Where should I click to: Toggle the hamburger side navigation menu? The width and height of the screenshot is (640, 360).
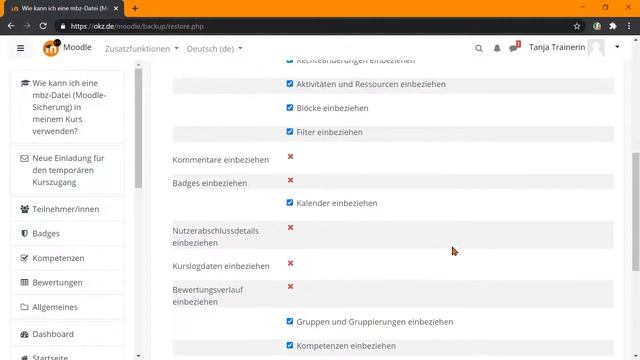click(x=20, y=48)
